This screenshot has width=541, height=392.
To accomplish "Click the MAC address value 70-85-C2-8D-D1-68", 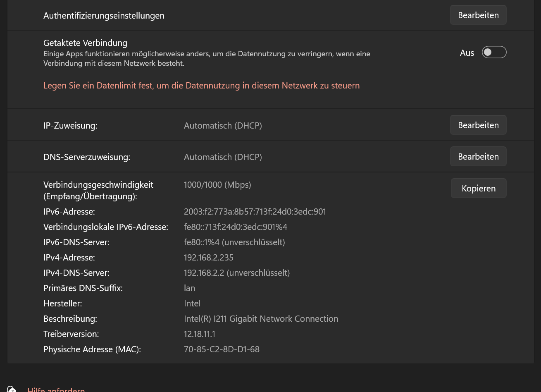I will (222, 349).
